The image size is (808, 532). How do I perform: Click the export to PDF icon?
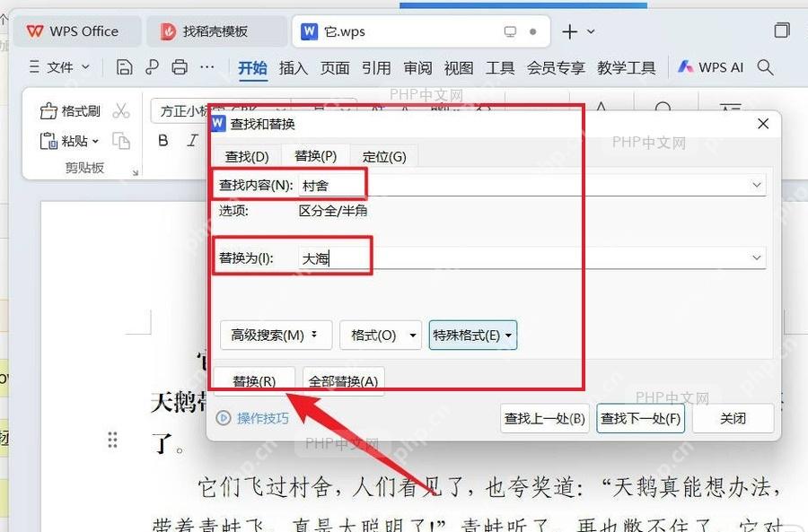[152, 67]
